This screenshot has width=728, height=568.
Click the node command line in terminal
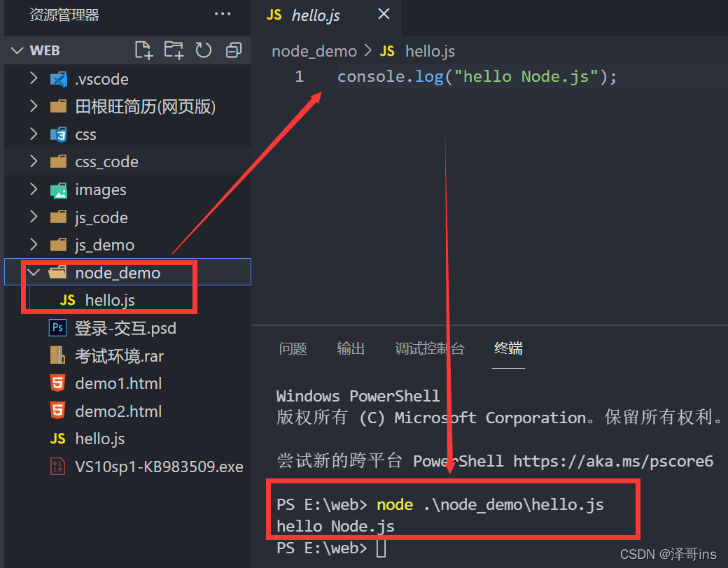click(x=440, y=504)
